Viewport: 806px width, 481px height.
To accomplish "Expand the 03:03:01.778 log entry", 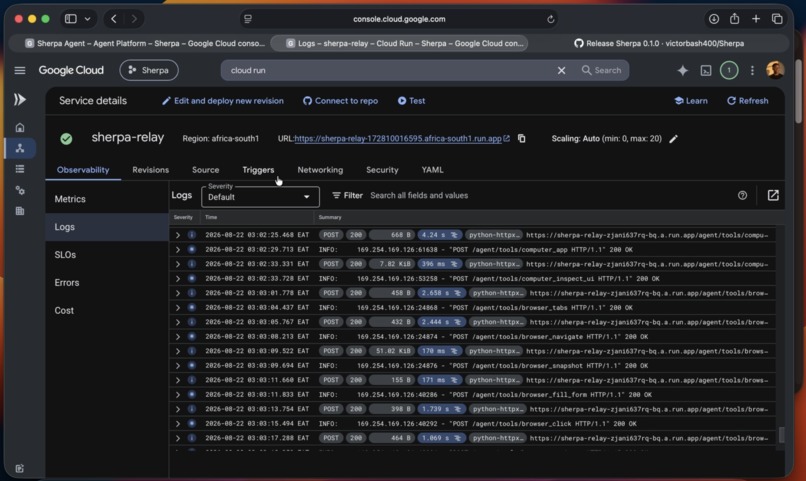I will pyautogui.click(x=178, y=293).
